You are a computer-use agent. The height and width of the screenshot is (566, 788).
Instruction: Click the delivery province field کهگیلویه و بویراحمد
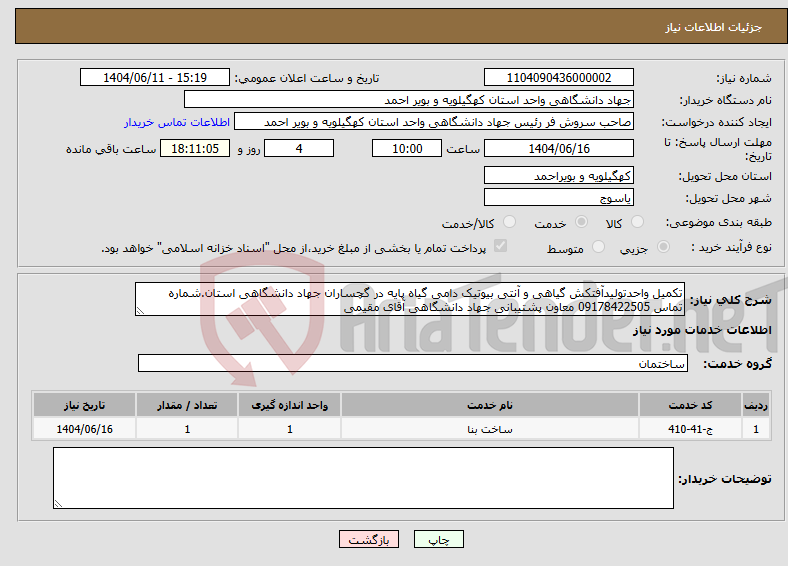(558, 175)
